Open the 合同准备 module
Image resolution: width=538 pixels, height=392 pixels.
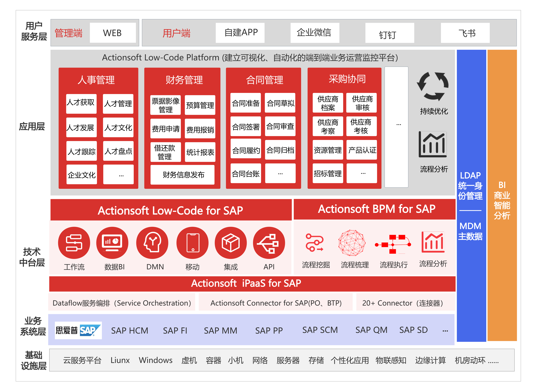(x=246, y=103)
